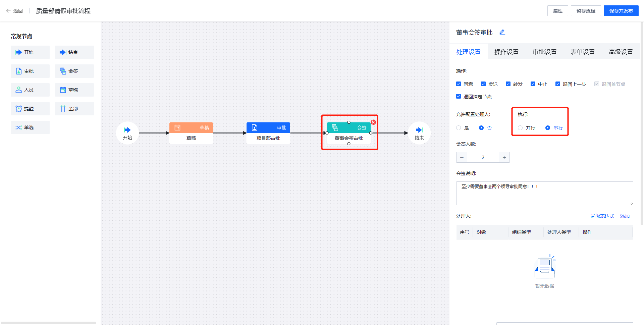The height and width of the screenshot is (325, 644).
Task: Decrease 会签人数 with minus button
Action: point(462,157)
